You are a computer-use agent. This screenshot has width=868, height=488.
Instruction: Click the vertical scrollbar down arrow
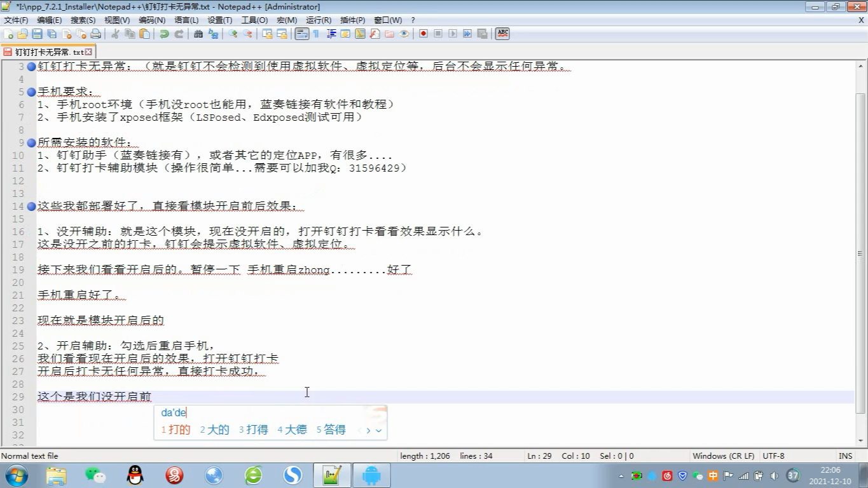[x=860, y=440]
